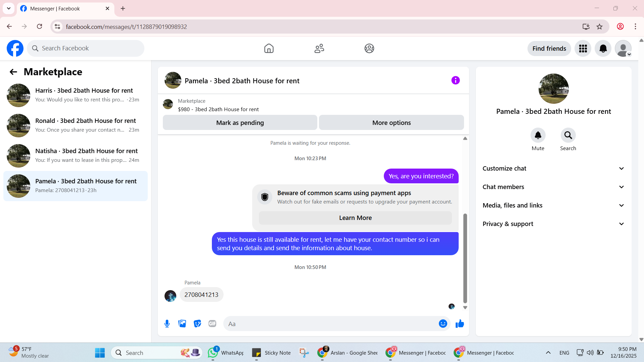Image resolution: width=644 pixels, height=362 pixels.
Task: Show hidden system tray icons
Action: click(548, 353)
